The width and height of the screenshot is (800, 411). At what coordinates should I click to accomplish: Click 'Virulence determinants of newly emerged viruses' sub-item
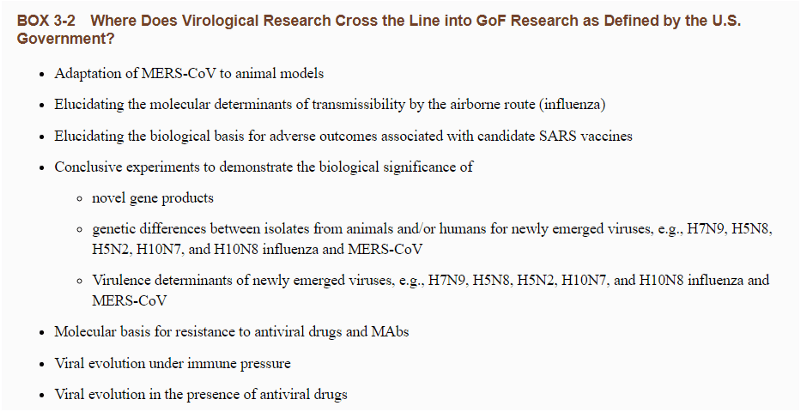[x=430, y=290]
